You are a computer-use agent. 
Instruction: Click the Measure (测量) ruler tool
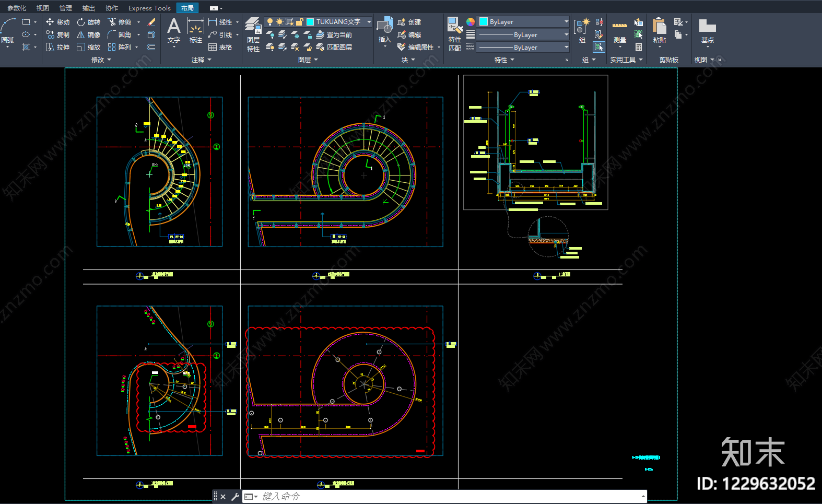pos(620,31)
